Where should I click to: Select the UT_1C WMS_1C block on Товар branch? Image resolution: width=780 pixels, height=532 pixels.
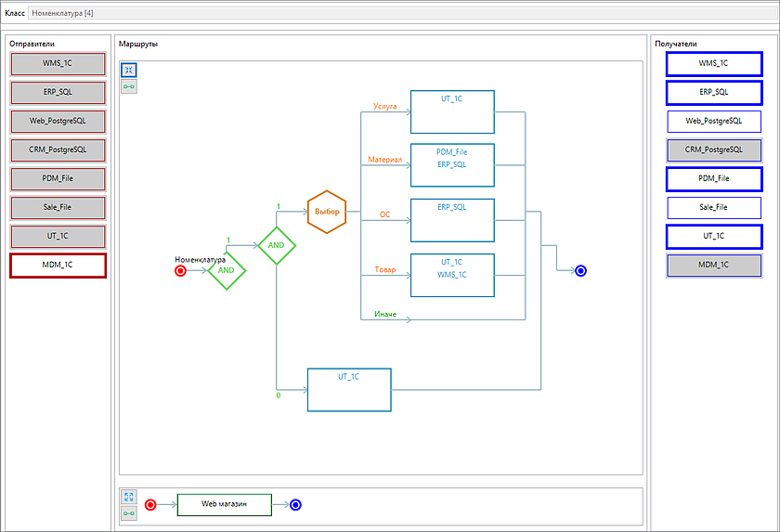[x=452, y=275]
